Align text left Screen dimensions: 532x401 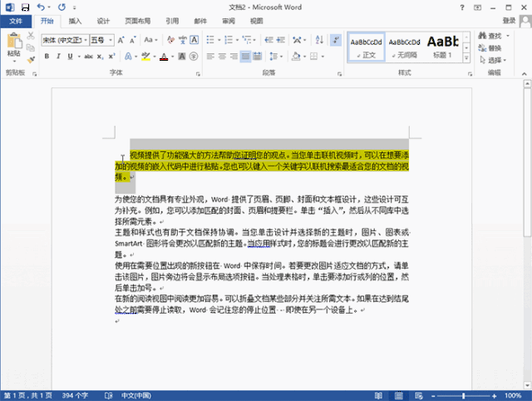click(x=210, y=57)
